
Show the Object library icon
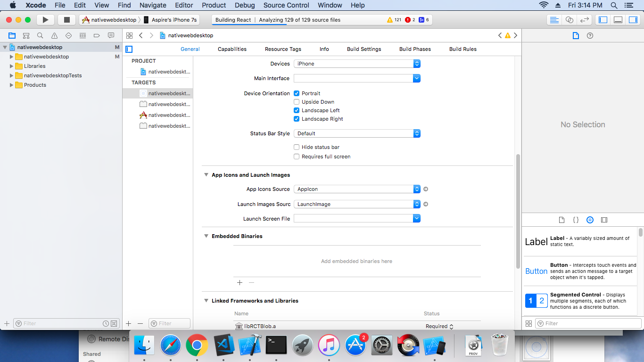click(590, 220)
